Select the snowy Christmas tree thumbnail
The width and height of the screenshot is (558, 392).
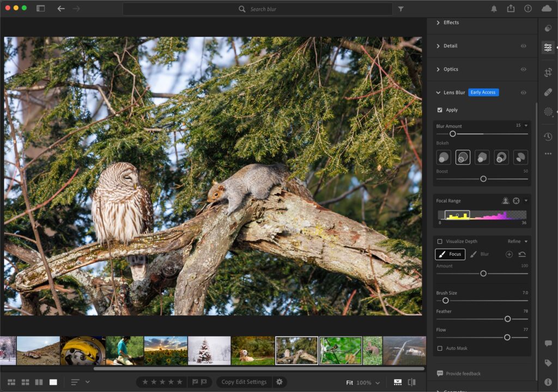[x=209, y=351]
